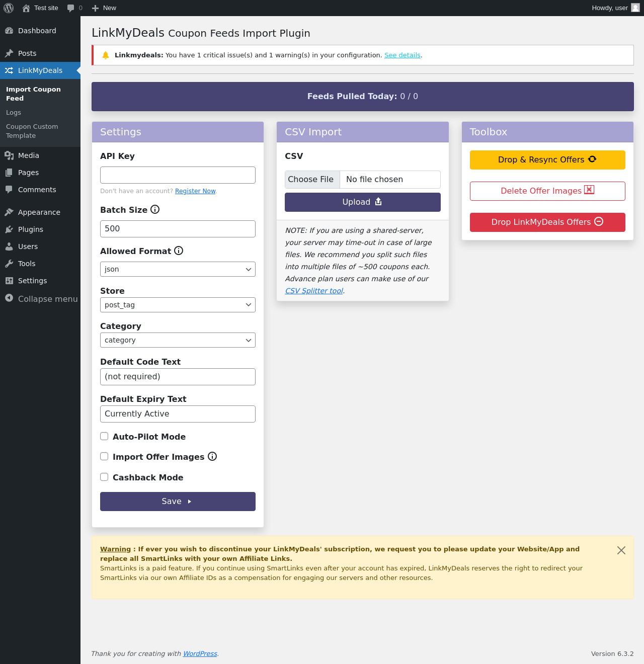Open CSV Splitter tool link
Image resolution: width=644 pixels, height=664 pixels.
314,291
